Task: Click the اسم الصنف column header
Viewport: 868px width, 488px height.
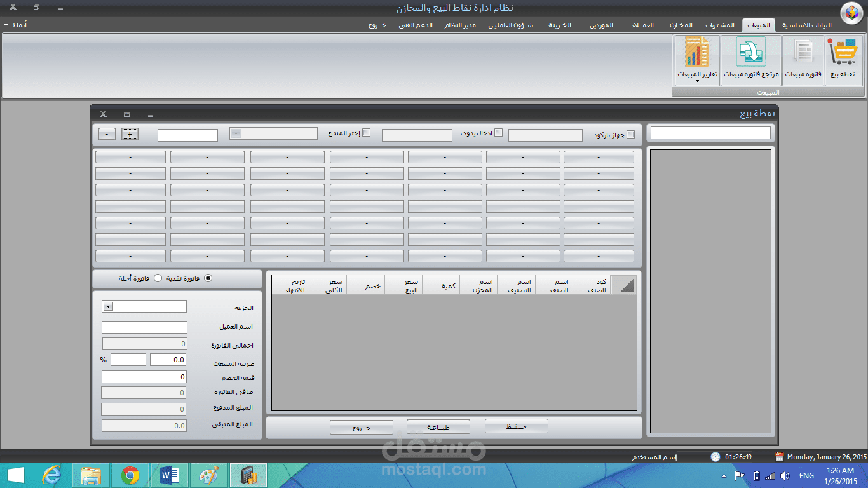Action: point(553,286)
